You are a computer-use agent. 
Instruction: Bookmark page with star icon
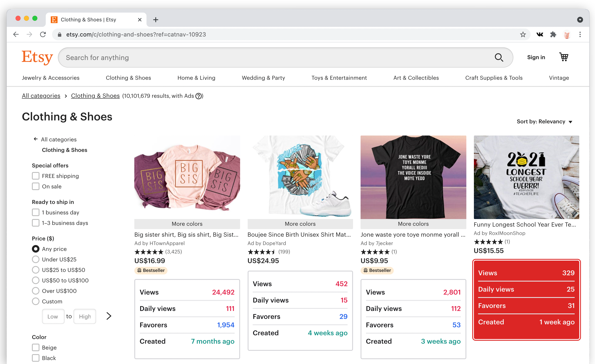point(523,35)
